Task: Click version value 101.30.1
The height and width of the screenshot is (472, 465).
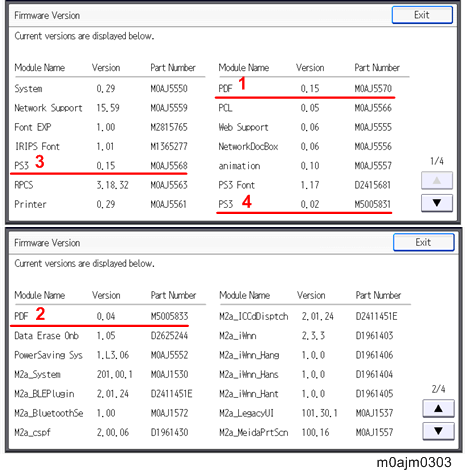Action: coord(320,413)
